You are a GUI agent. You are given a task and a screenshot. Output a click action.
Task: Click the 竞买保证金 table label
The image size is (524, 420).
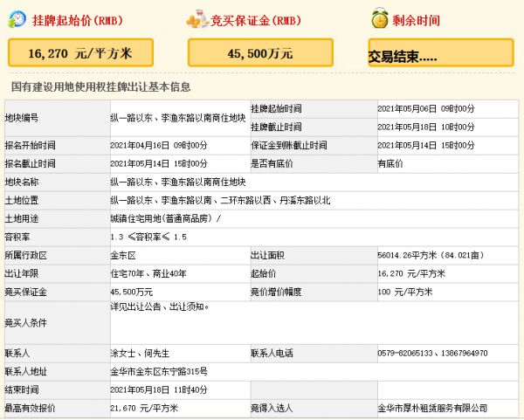tap(25, 293)
